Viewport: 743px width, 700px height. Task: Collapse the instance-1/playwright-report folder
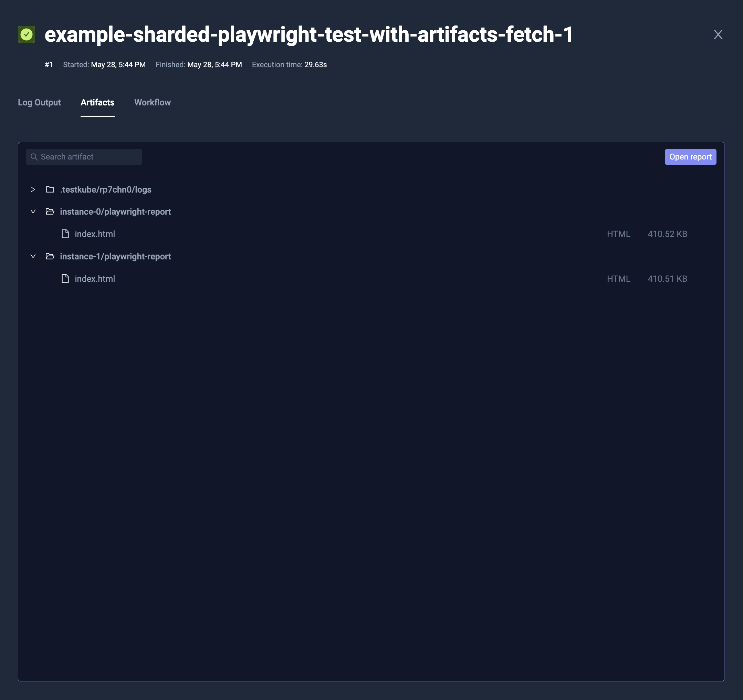coord(33,256)
